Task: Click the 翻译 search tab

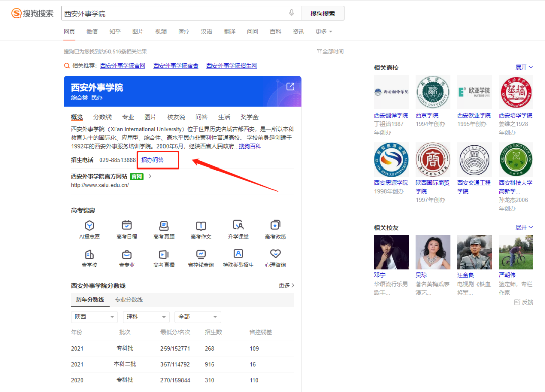Action: pyautogui.click(x=230, y=32)
